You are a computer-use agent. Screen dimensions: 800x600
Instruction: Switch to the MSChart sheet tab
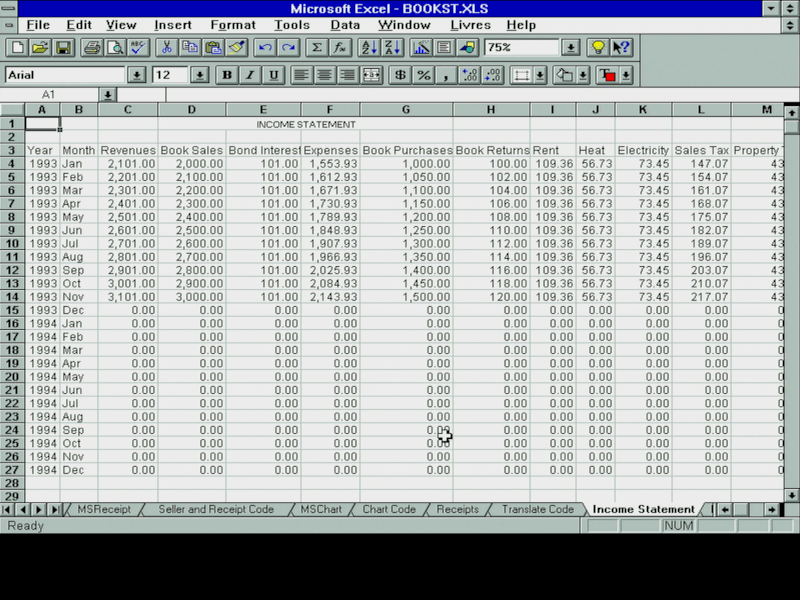pyautogui.click(x=321, y=509)
